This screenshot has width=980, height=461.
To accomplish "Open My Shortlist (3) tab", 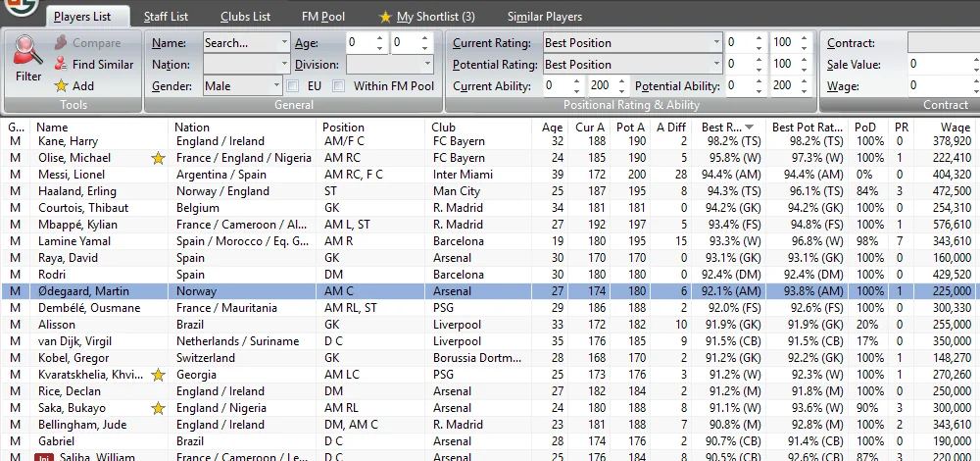I will [x=427, y=17].
